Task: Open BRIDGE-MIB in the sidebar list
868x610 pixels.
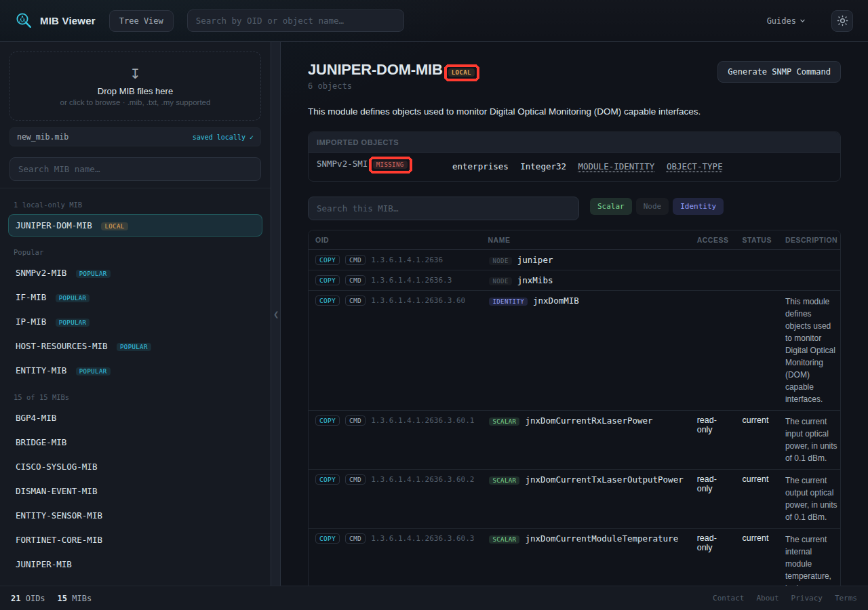Action: coord(135,443)
